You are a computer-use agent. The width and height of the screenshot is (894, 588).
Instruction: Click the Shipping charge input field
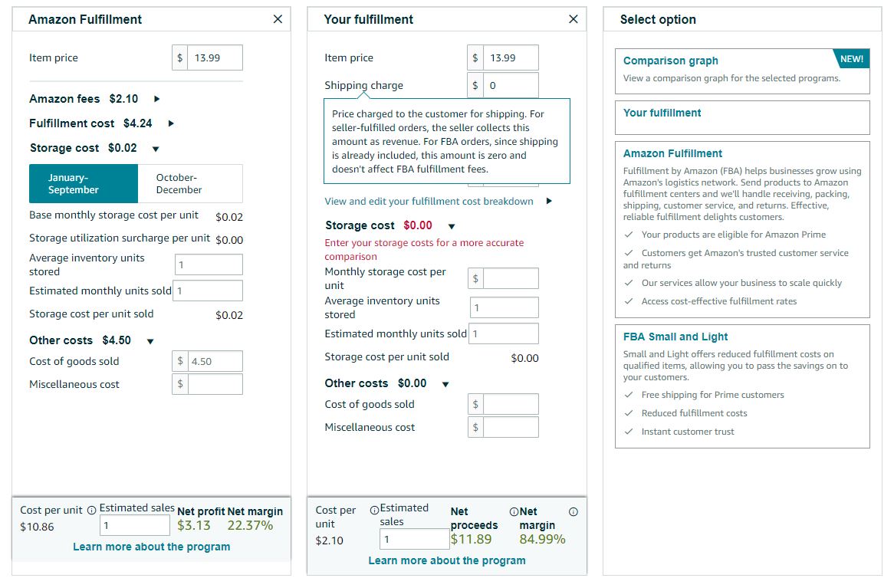[511, 85]
